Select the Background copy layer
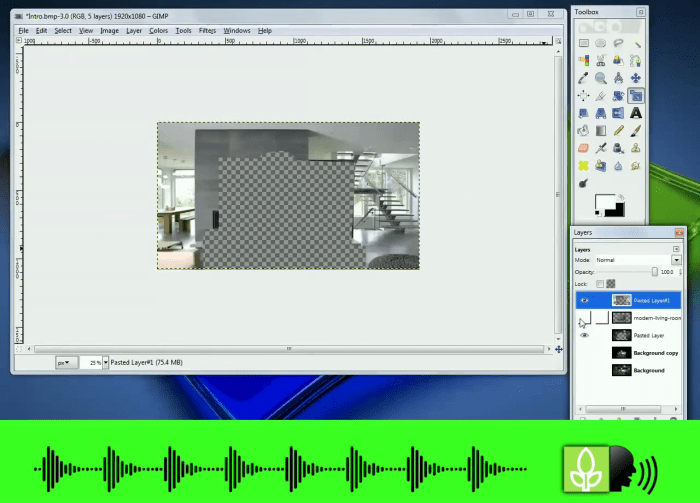Screen dimensions: 700x503 pyautogui.click(x=655, y=353)
